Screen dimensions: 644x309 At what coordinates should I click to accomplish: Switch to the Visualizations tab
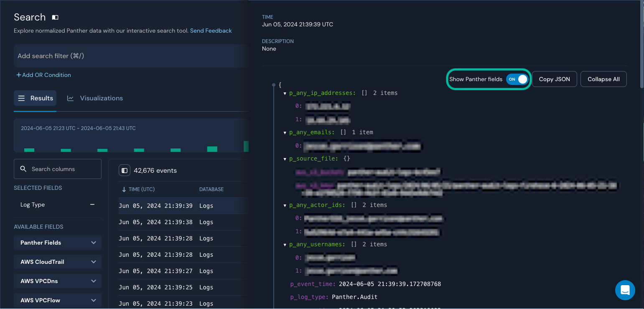[102, 98]
